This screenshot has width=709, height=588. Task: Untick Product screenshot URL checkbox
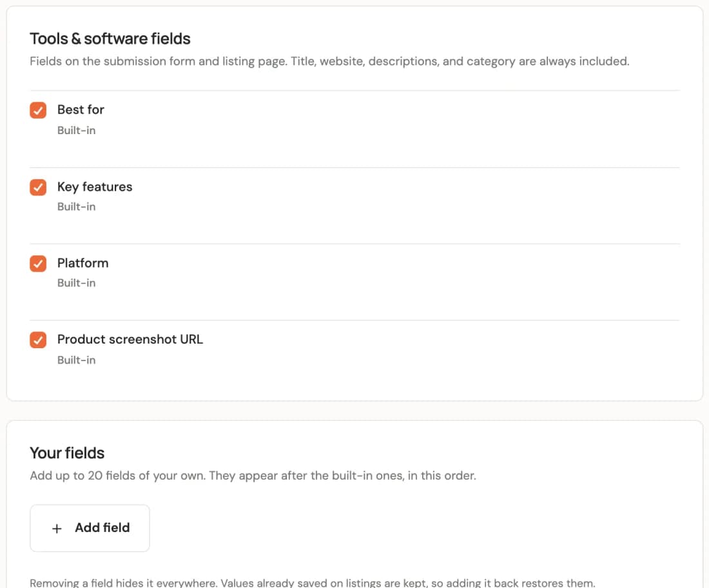point(38,340)
